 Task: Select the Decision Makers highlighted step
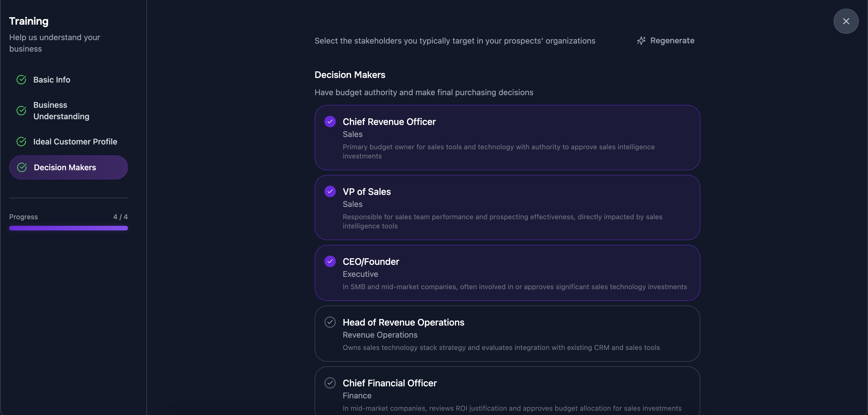pyautogui.click(x=68, y=167)
